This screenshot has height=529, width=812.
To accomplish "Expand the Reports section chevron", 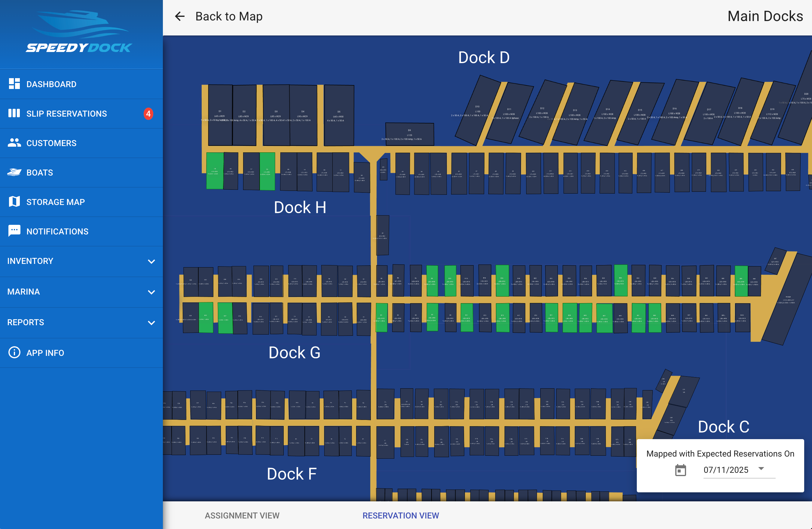I will (151, 323).
